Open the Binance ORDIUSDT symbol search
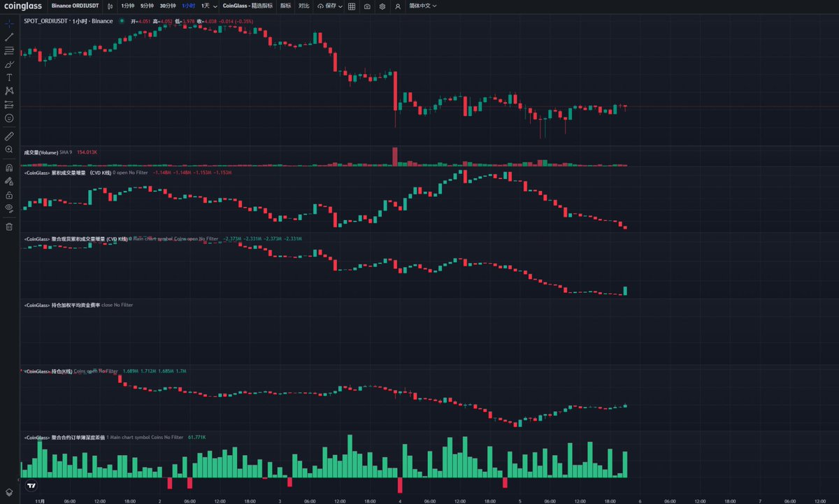The image size is (839, 504). coord(76,6)
